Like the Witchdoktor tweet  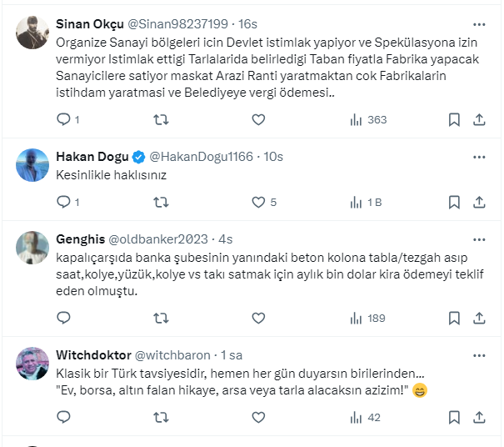point(258,417)
